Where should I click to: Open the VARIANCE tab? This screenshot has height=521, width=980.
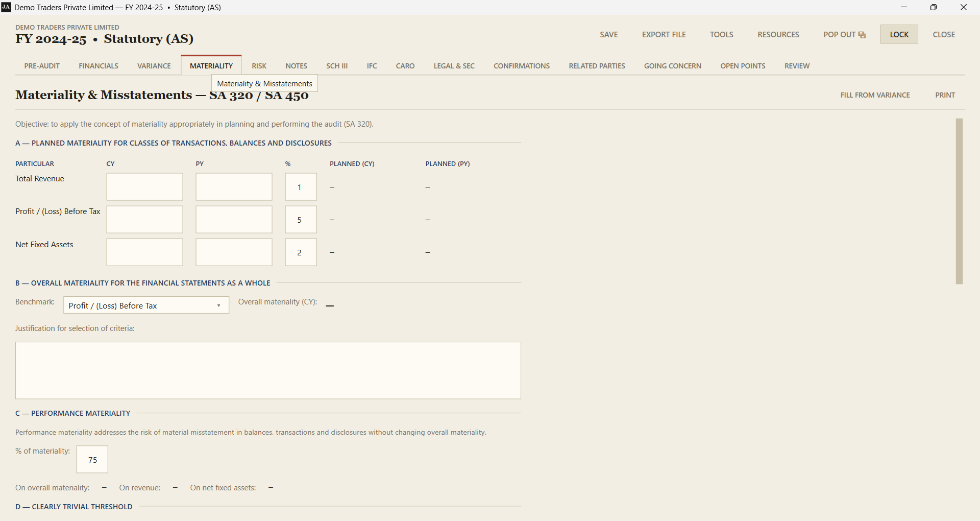154,66
